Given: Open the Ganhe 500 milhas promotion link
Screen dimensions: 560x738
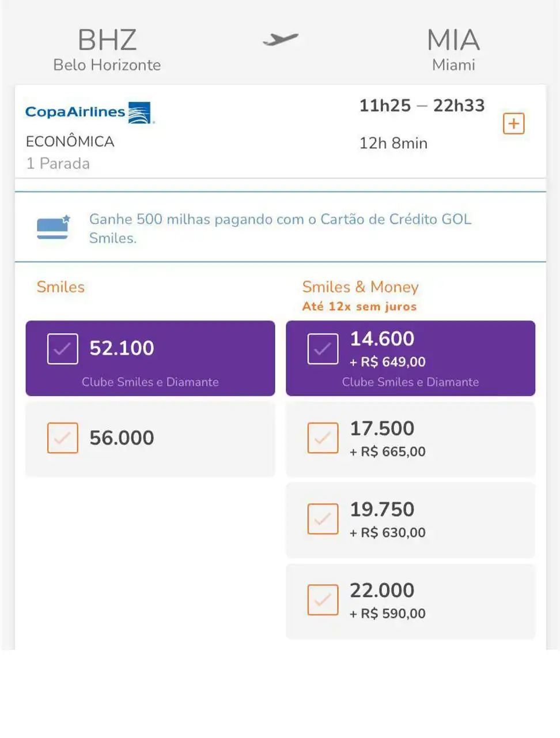Looking at the screenshot, I should point(280,228).
